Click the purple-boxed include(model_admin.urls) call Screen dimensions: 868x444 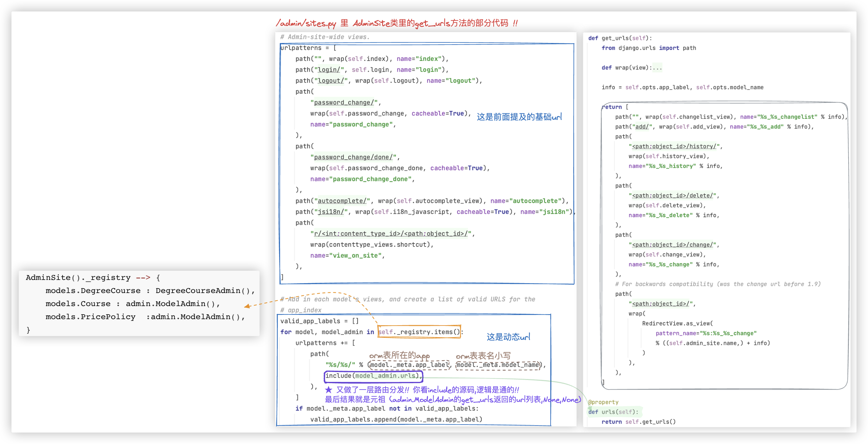tap(373, 376)
